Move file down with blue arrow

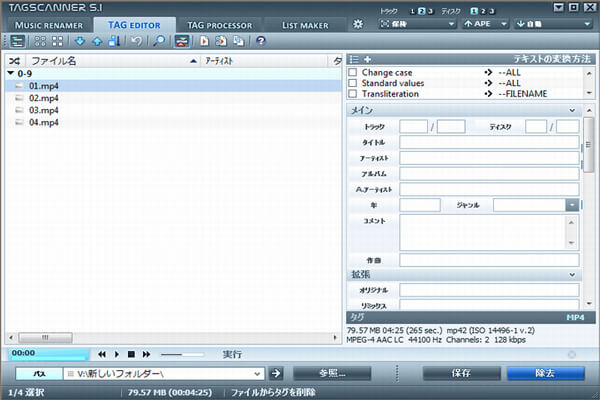coord(80,41)
